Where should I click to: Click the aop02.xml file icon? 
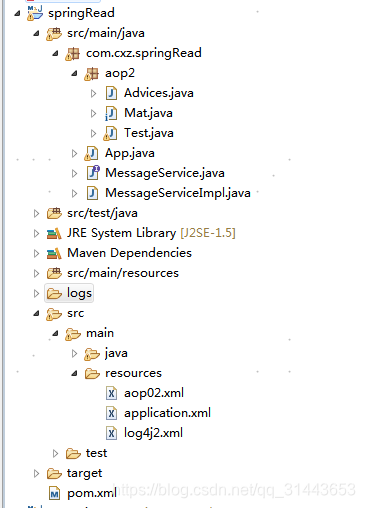click(x=111, y=393)
